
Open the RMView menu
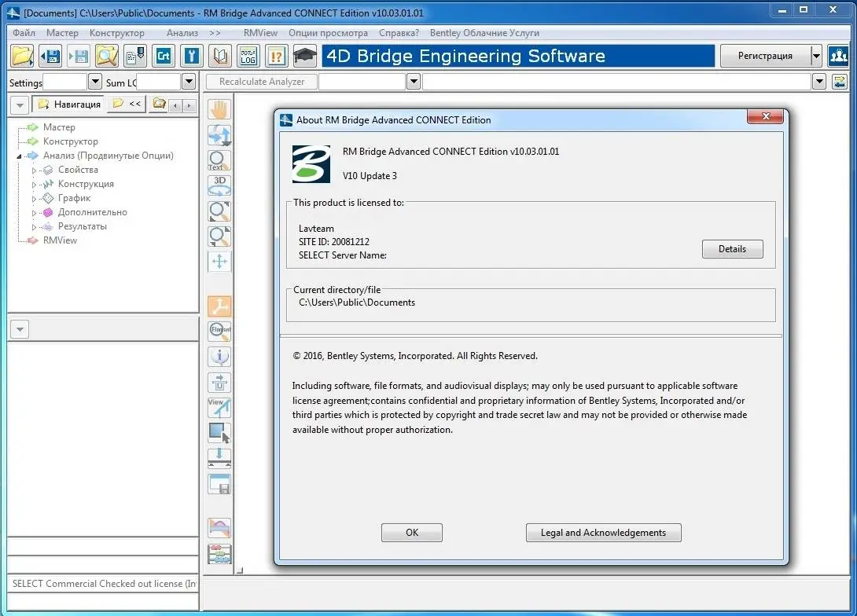point(261,33)
